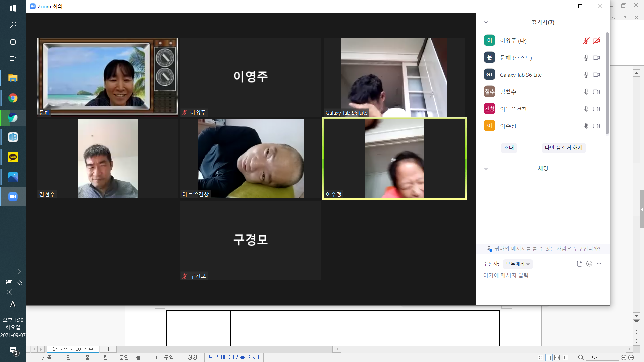Click the Zoom taskbar icon
644x362 pixels.
tap(13, 197)
